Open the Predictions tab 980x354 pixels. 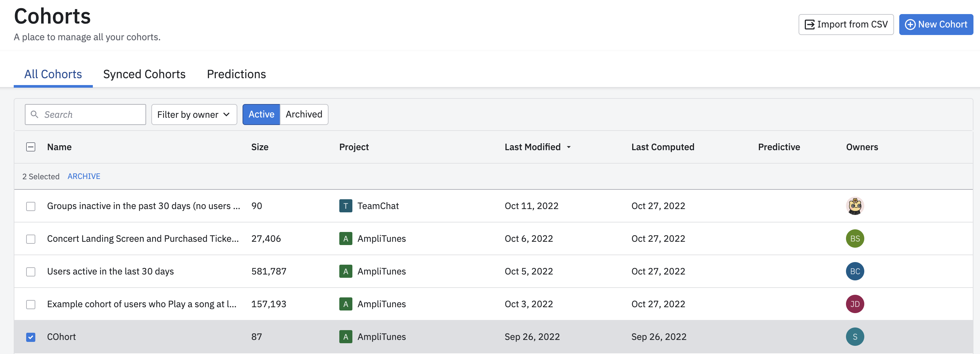coord(236,74)
